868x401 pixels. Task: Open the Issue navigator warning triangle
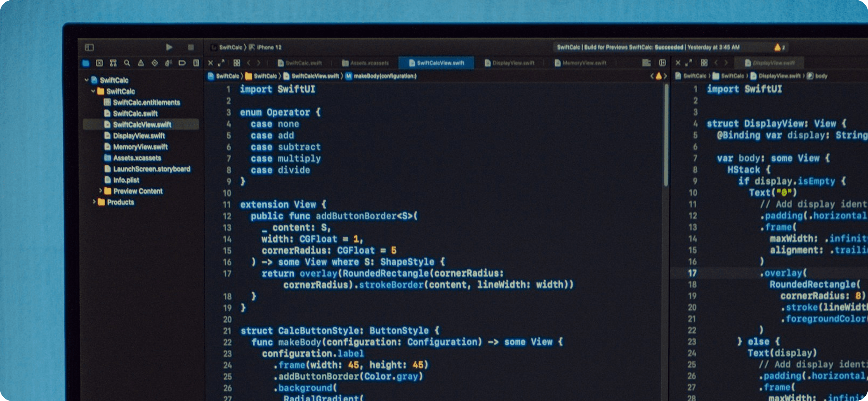click(141, 63)
